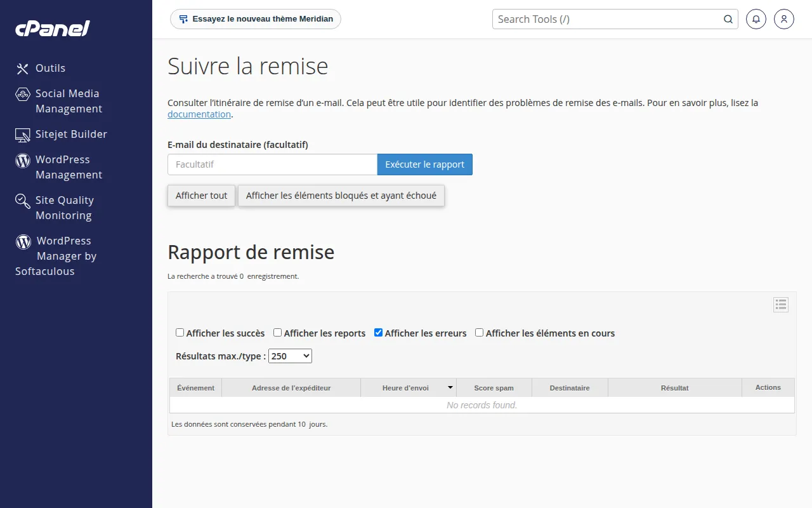
Task: Click the WordPress Management icon
Action: point(23,160)
